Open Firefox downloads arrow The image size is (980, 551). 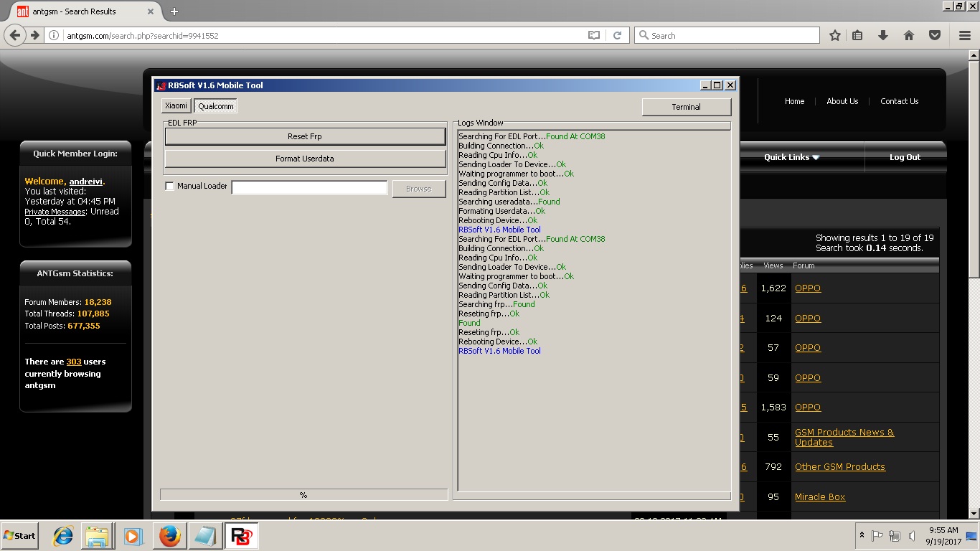coord(883,35)
